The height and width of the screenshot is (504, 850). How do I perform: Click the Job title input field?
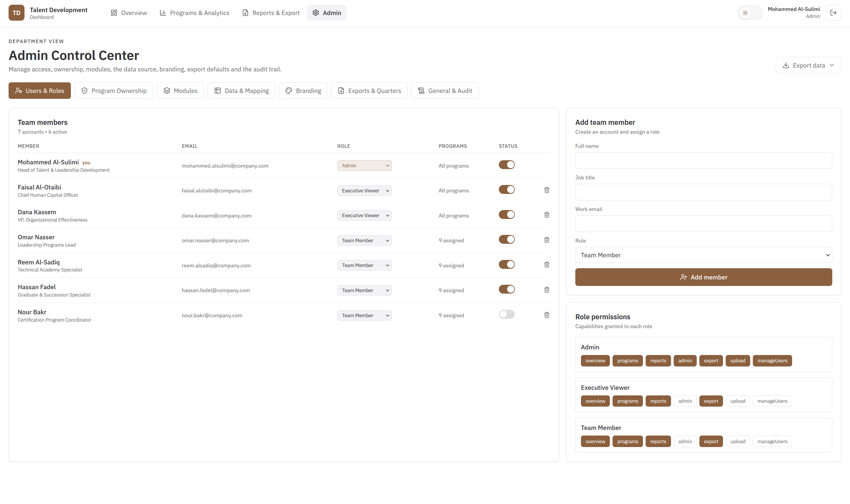click(704, 192)
